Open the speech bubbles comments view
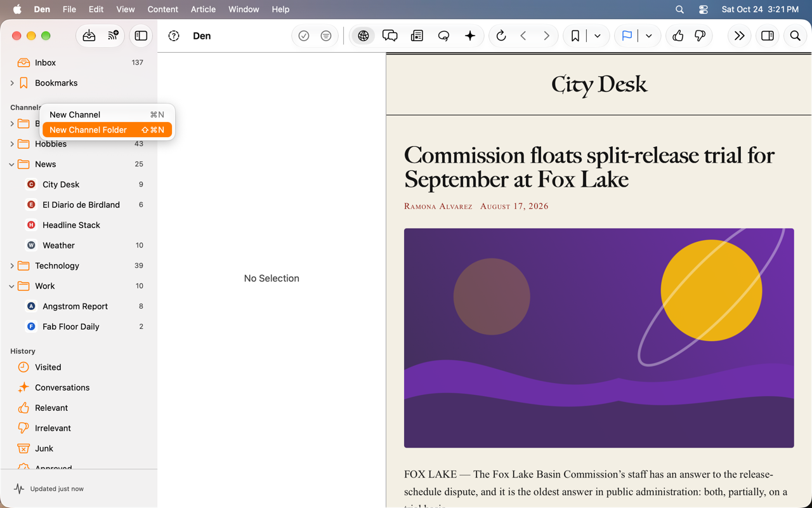812x508 pixels. pos(390,36)
